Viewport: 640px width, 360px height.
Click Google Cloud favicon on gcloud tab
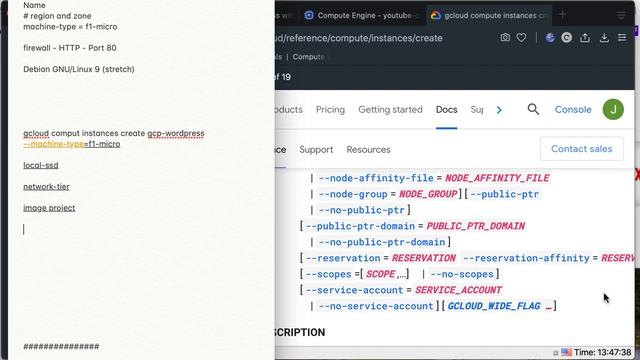(x=436, y=16)
